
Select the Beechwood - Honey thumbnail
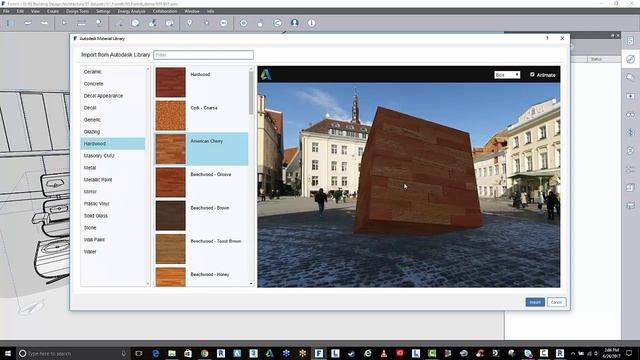point(170,277)
